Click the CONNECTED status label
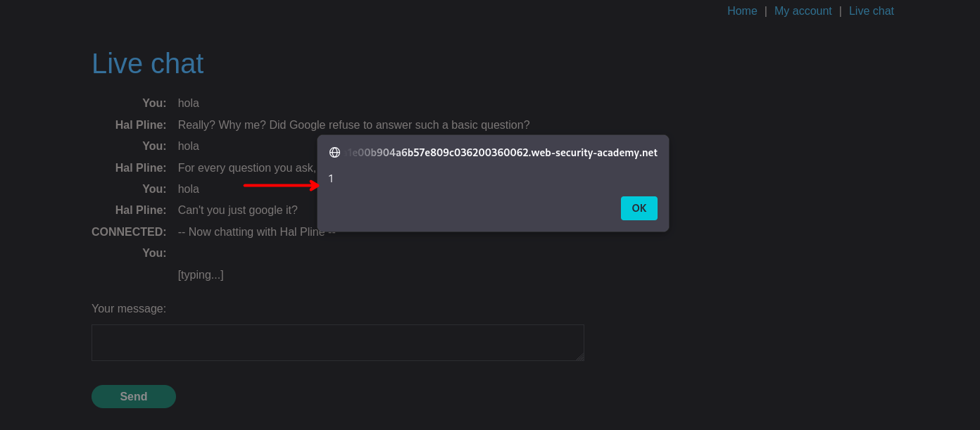980x430 pixels. pos(129,232)
